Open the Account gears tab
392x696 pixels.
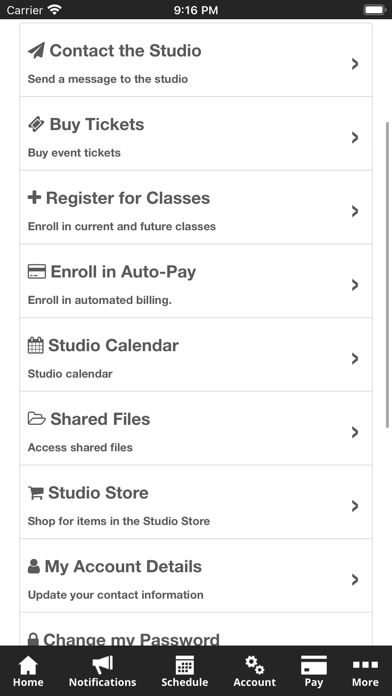click(x=255, y=672)
